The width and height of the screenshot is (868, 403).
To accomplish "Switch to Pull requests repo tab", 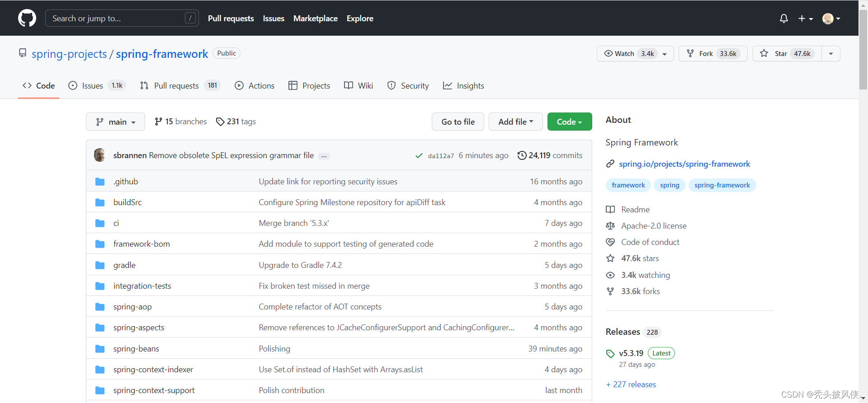I will (180, 85).
